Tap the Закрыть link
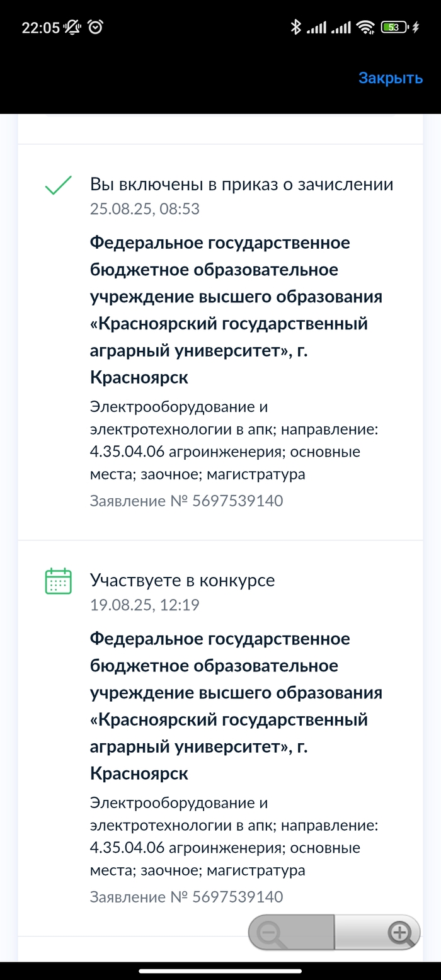Image resolution: width=441 pixels, height=980 pixels. [390, 78]
